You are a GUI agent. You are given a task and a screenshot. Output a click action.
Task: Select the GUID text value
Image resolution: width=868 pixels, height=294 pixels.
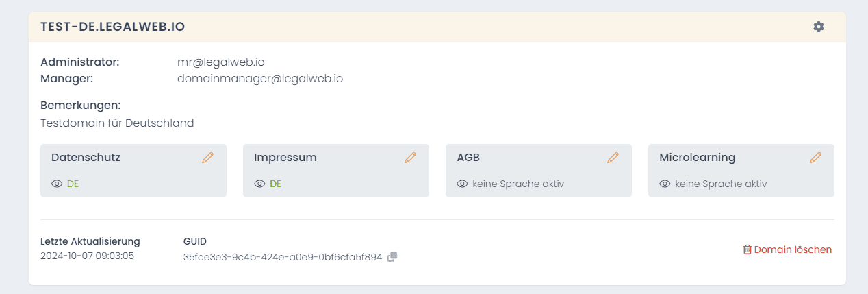283,258
